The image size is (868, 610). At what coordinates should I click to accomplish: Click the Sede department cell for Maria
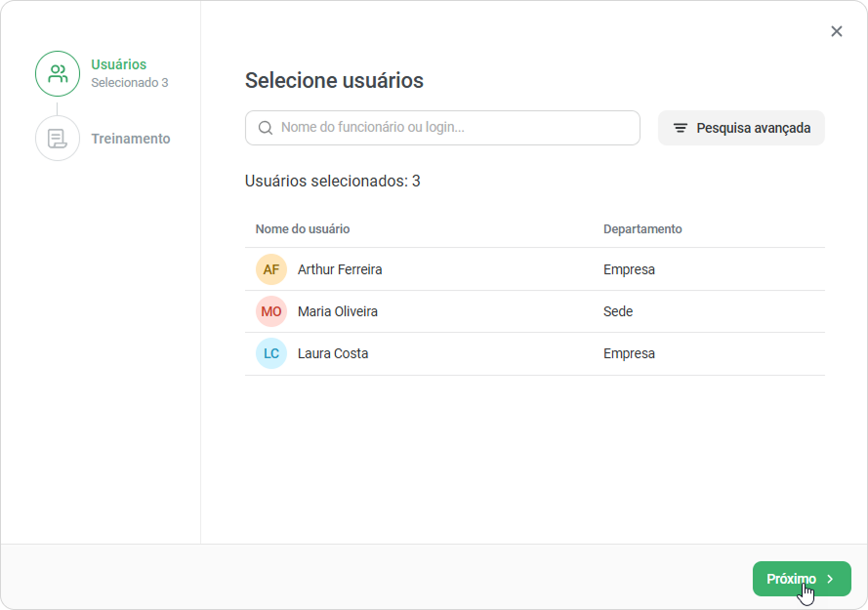point(618,311)
